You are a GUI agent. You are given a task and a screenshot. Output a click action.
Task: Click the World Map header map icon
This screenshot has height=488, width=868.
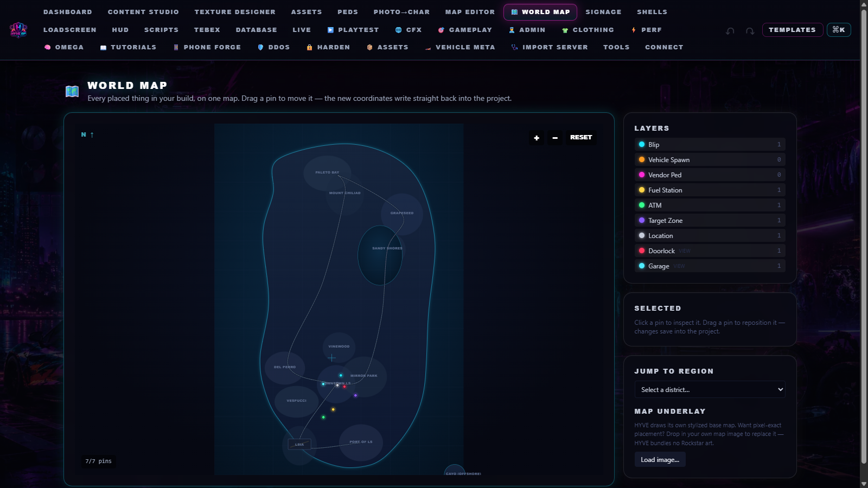72,91
